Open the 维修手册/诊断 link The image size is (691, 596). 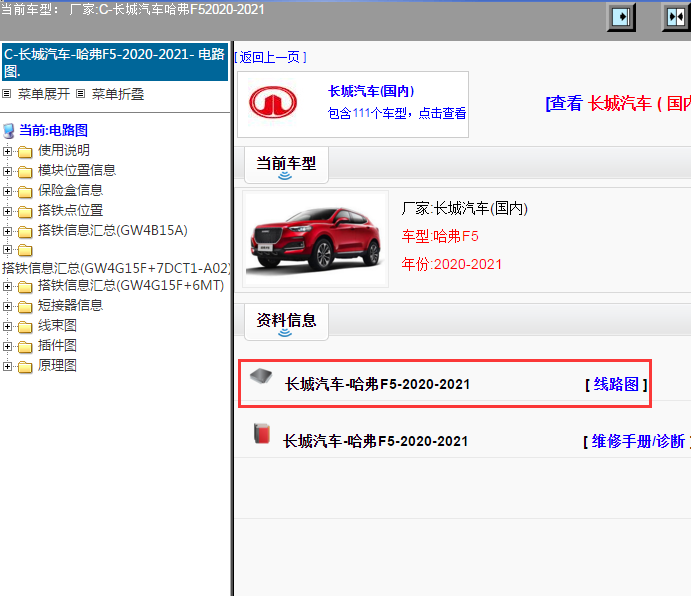(x=638, y=441)
